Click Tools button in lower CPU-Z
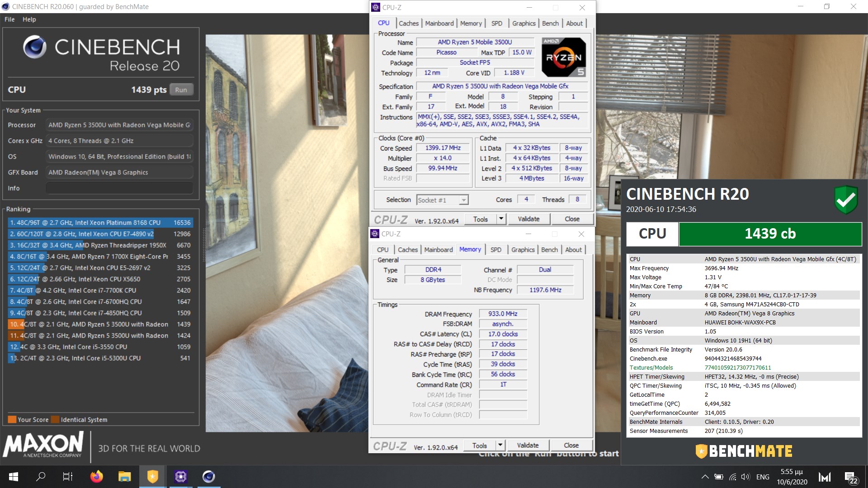 [x=480, y=446]
